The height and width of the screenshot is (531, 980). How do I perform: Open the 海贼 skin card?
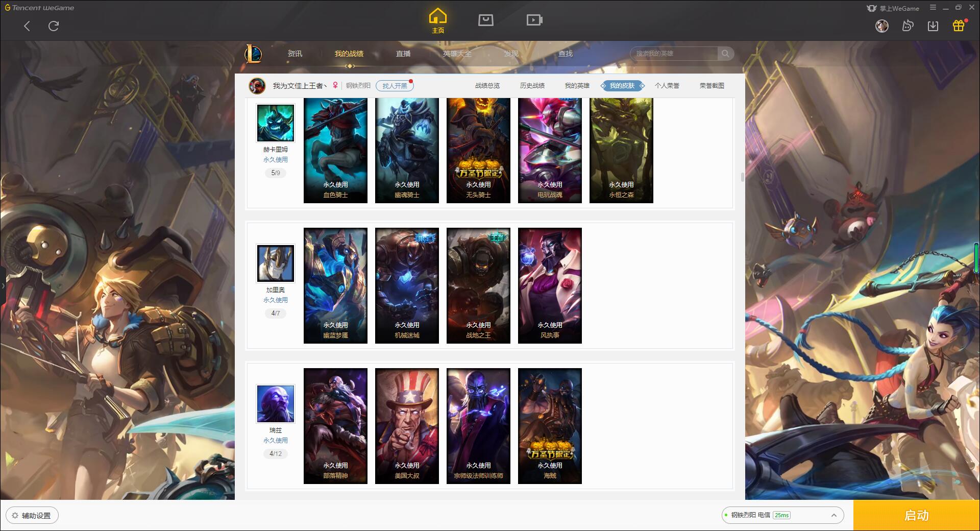(x=550, y=426)
